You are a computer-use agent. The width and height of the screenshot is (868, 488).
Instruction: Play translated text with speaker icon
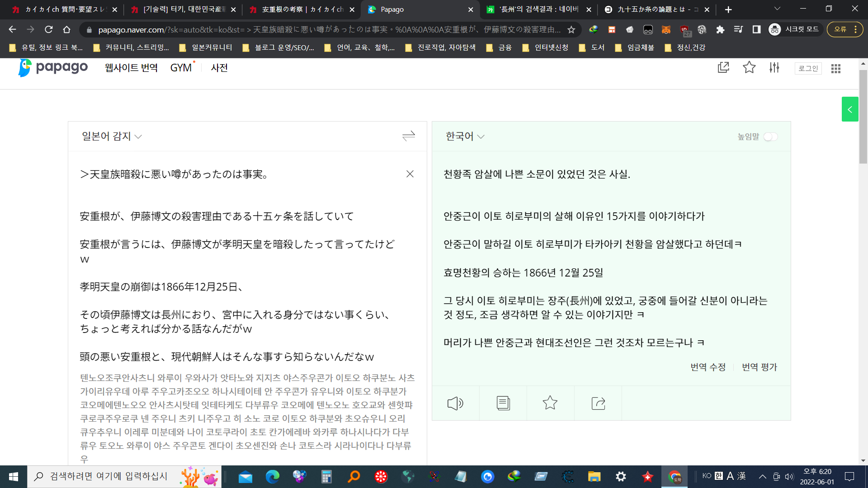click(x=455, y=403)
